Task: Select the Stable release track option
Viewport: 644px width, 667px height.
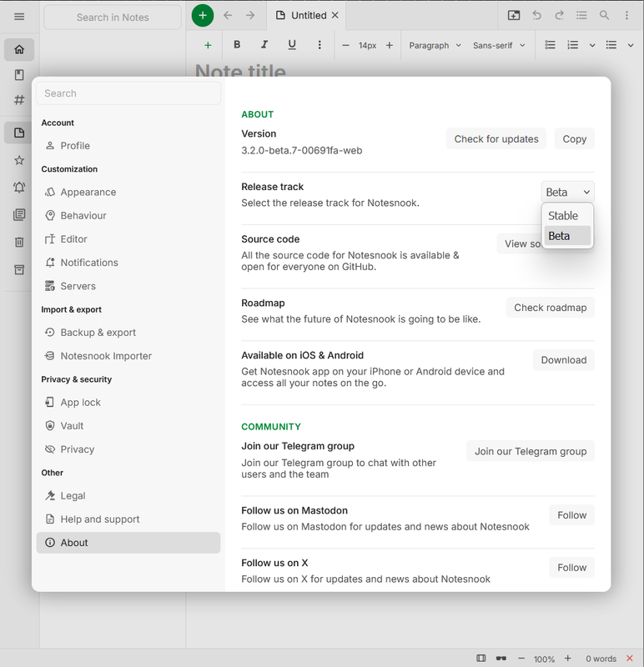Action: click(x=567, y=216)
